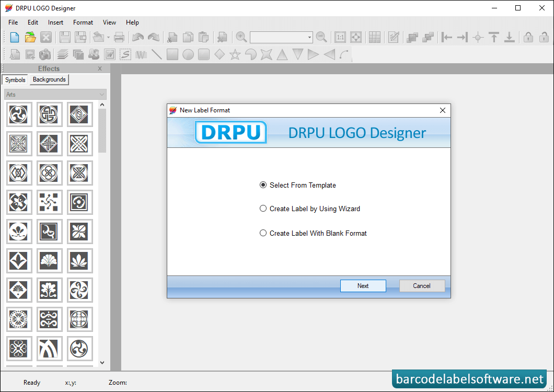
Task: Click the symbols list scroll up arrow
Action: (102, 105)
